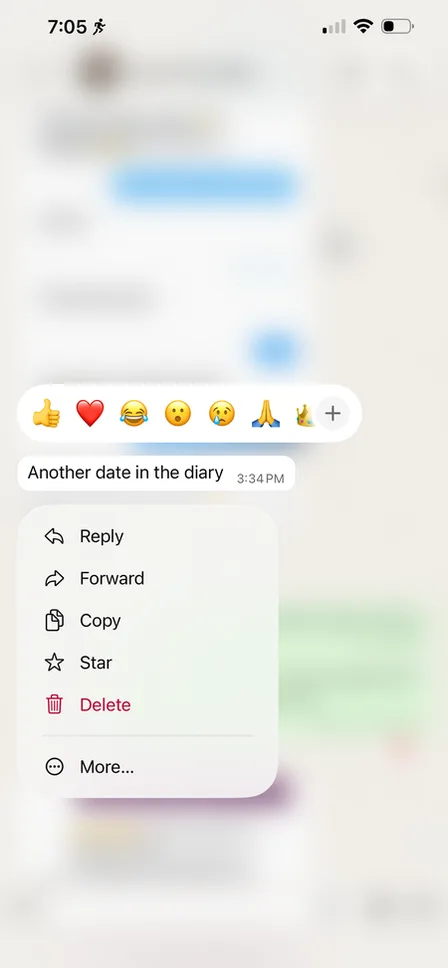
Task: Tap the "Another date in the diary" message bubble
Action: pyautogui.click(x=156, y=474)
